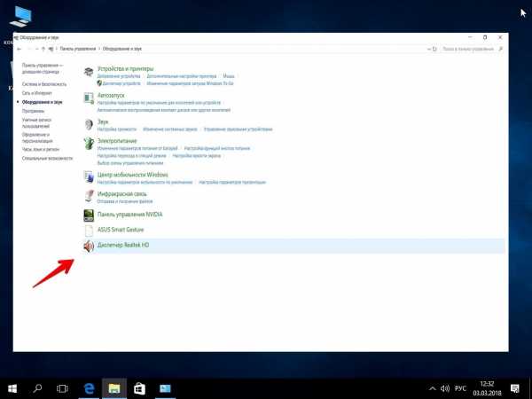This screenshot has width=532, height=399.
Task: Click the Windows Mobility Center icon
Action: (89, 176)
